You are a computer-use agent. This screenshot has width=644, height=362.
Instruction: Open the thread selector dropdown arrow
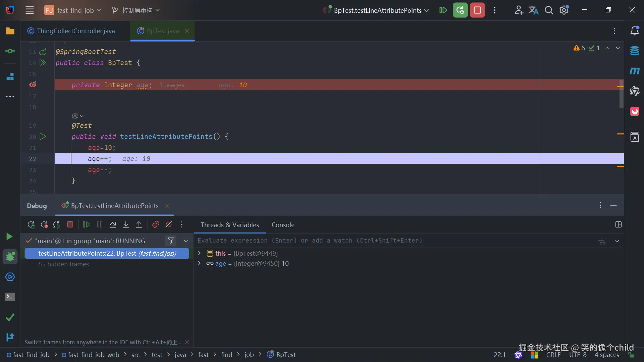[x=186, y=241]
